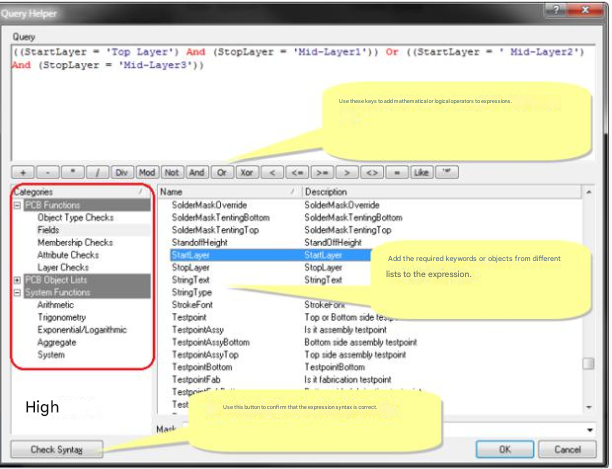This screenshot has height=469, width=612.
Task: Confirm the query with OK
Action: point(504,449)
